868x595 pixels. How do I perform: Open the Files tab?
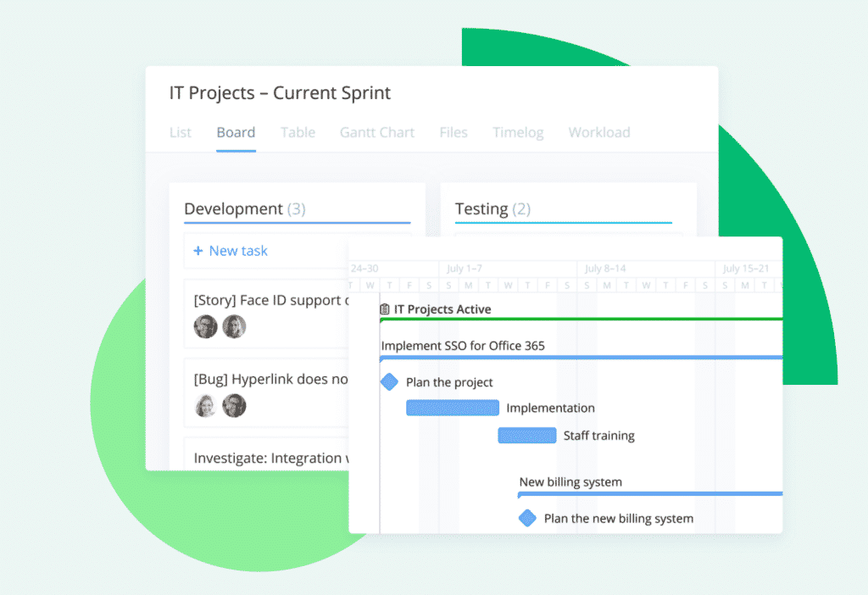453,133
